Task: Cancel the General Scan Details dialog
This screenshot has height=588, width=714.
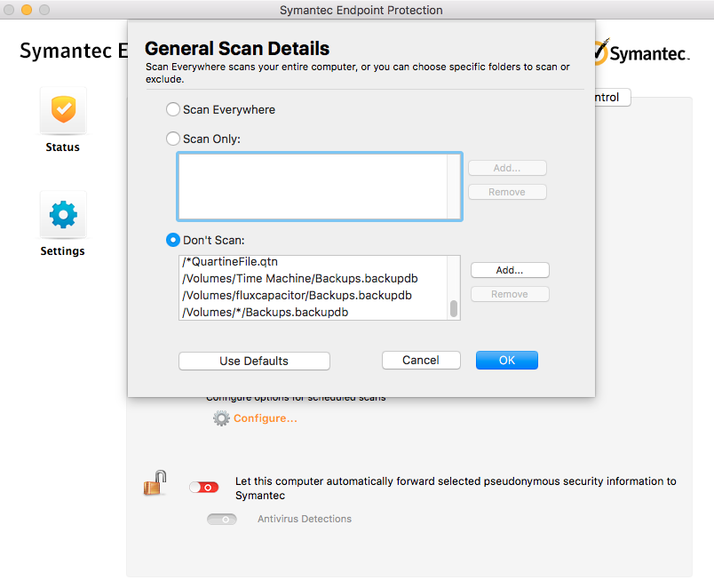Action: pos(421,361)
